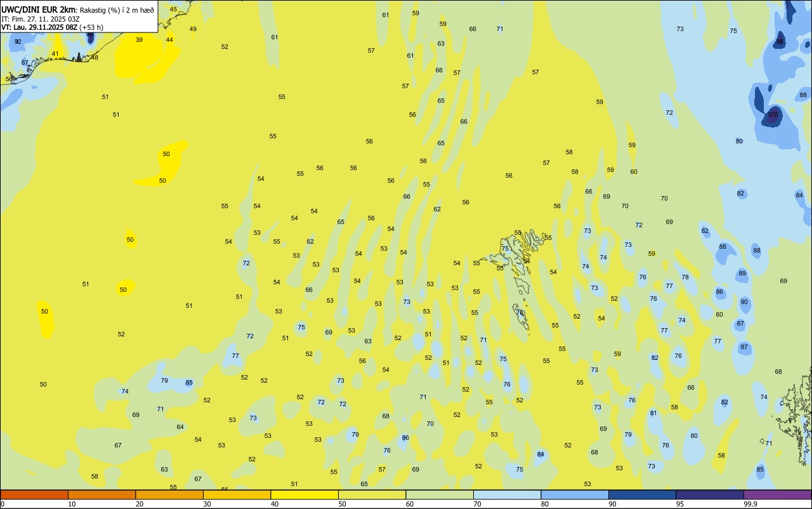Select the golden 30–40 legend swatch
This screenshot has width=812, height=509.
coord(237,494)
